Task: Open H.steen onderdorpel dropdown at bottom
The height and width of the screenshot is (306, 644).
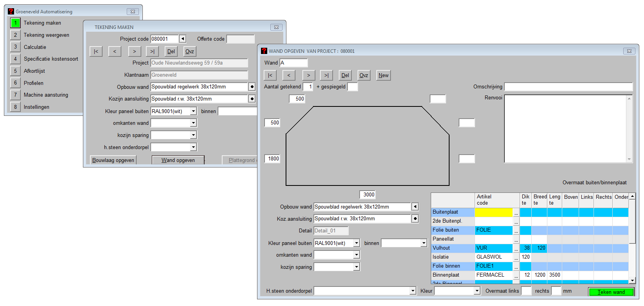Action: pyautogui.click(x=413, y=291)
